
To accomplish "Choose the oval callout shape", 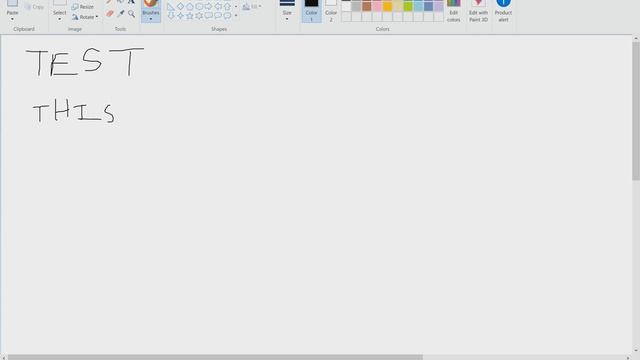I will point(218,16).
